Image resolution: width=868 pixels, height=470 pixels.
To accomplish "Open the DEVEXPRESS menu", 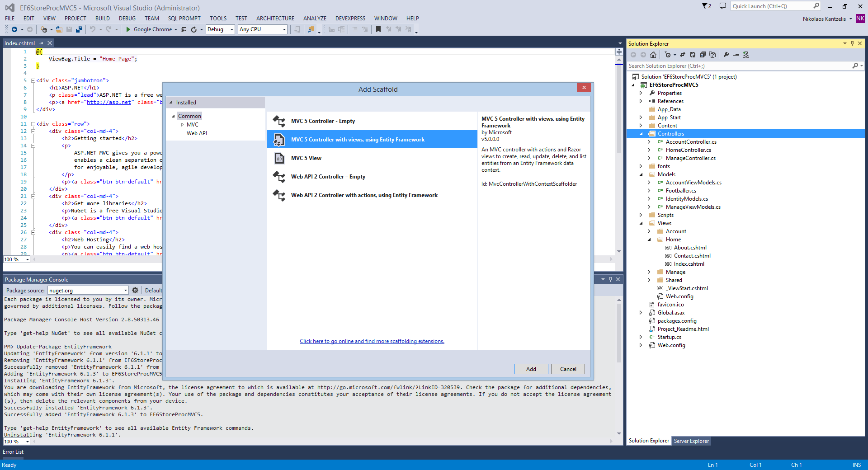I will pos(350,19).
